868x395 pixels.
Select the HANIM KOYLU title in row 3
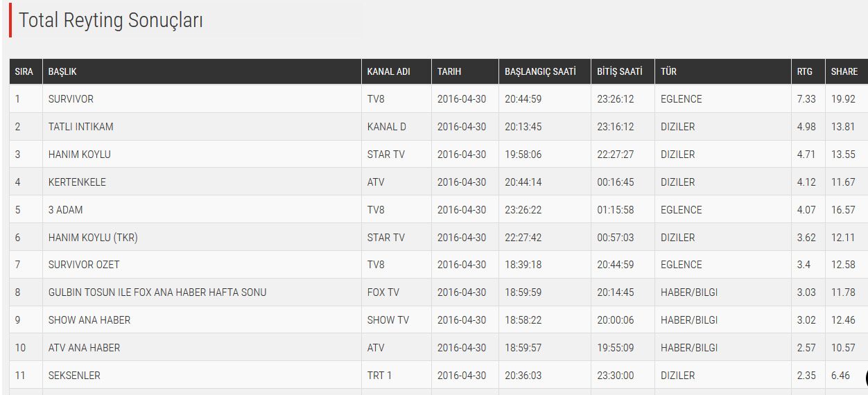tap(79, 155)
